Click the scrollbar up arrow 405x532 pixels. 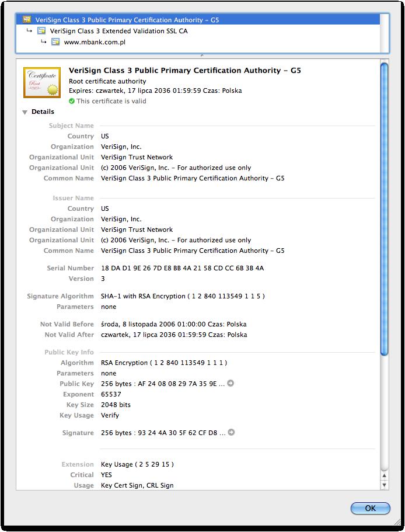(x=384, y=475)
